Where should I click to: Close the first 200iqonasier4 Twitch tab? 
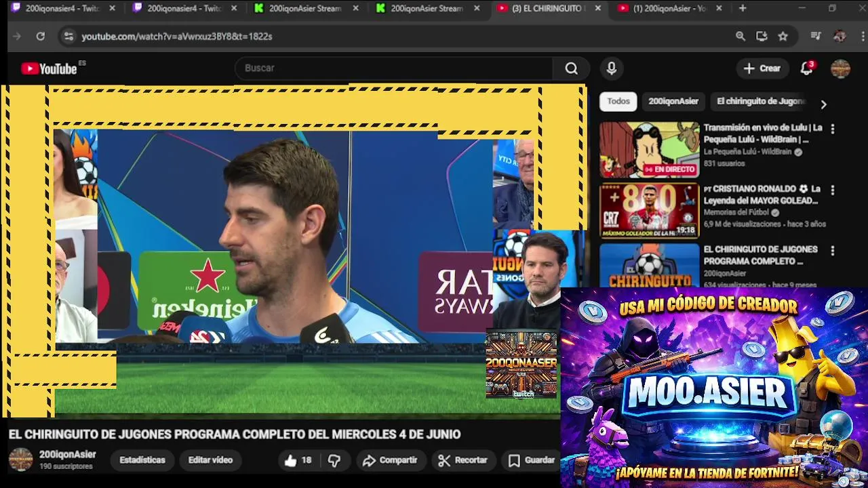click(x=113, y=8)
